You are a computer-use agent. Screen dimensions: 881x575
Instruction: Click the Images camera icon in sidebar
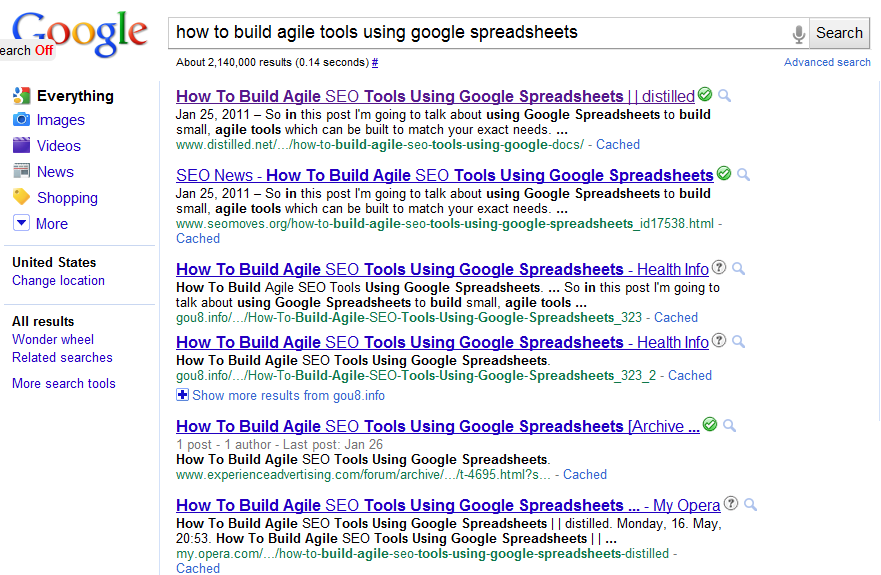click(21, 120)
